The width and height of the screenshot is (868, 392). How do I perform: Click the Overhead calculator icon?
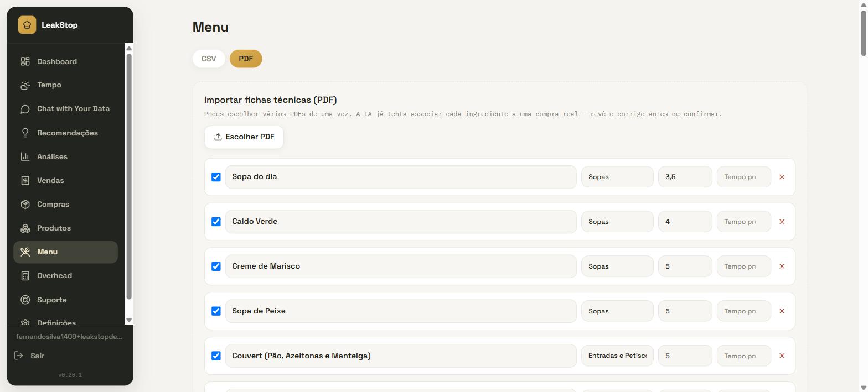(25, 275)
